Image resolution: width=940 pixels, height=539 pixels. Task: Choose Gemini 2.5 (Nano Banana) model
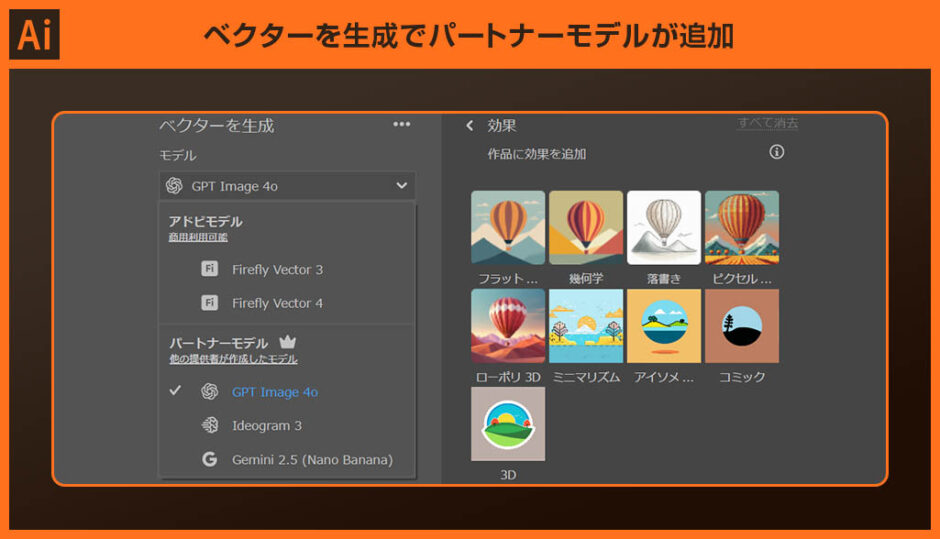(x=311, y=459)
